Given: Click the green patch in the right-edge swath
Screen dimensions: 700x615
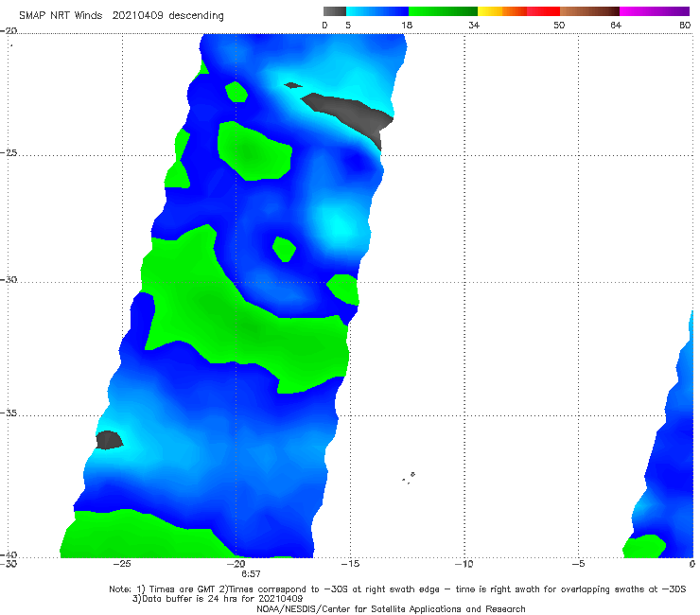Looking at the screenshot, I should [x=644, y=546].
